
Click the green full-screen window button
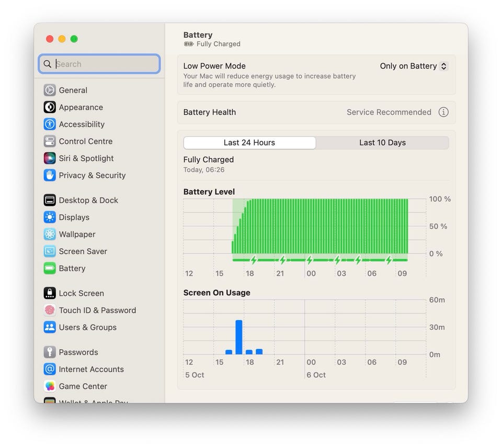click(74, 39)
